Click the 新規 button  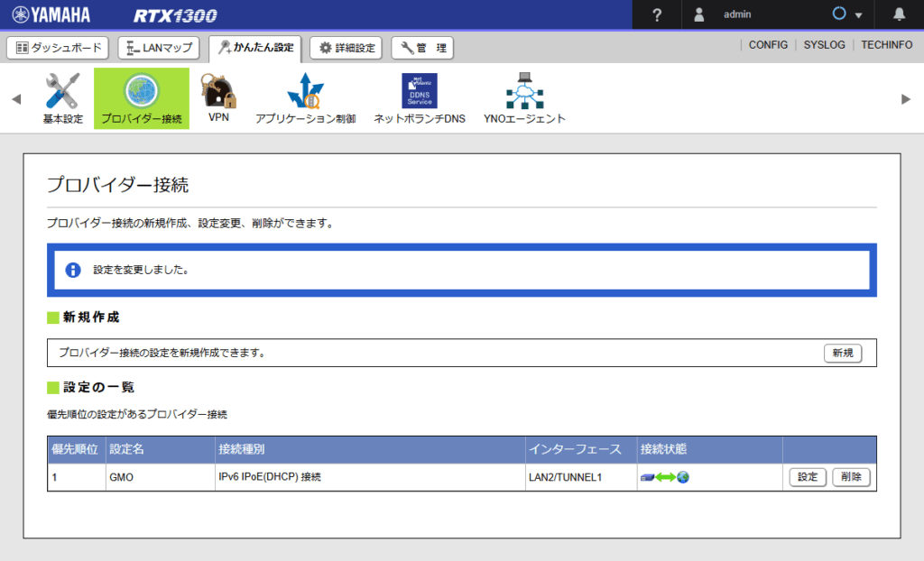(842, 354)
